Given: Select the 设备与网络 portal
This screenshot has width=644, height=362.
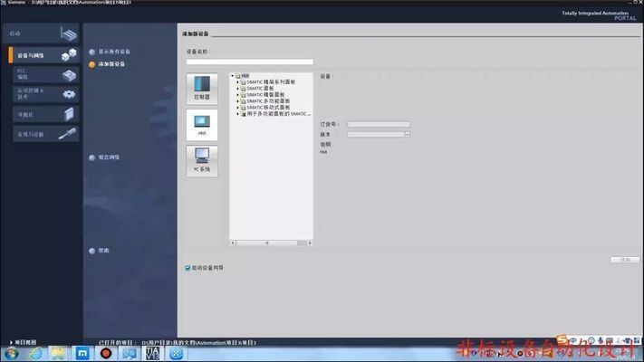Looking at the screenshot, I should point(44,55).
